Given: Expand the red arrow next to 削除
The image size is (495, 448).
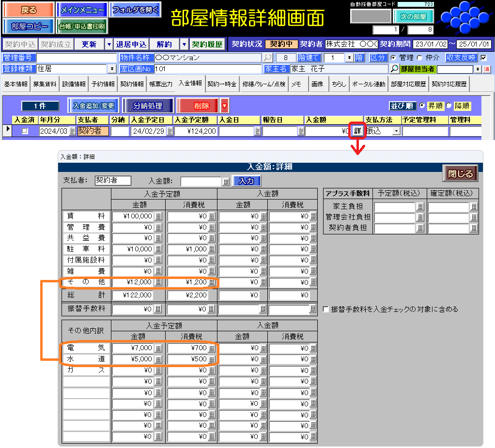Looking at the screenshot, I should (224, 106).
